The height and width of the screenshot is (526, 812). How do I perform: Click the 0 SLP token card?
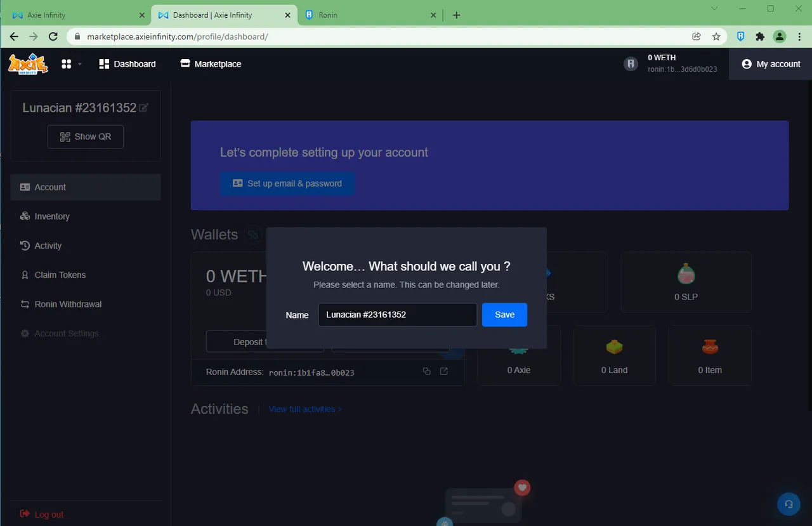point(686,282)
